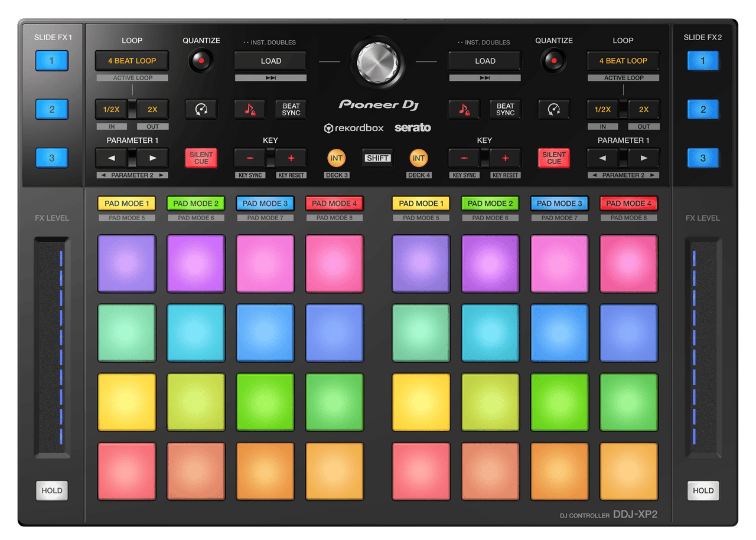The height and width of the screenshot is (540, 756).
Task: Select green PAD MODE 2 on left deck
Action: tap(195, 204)
